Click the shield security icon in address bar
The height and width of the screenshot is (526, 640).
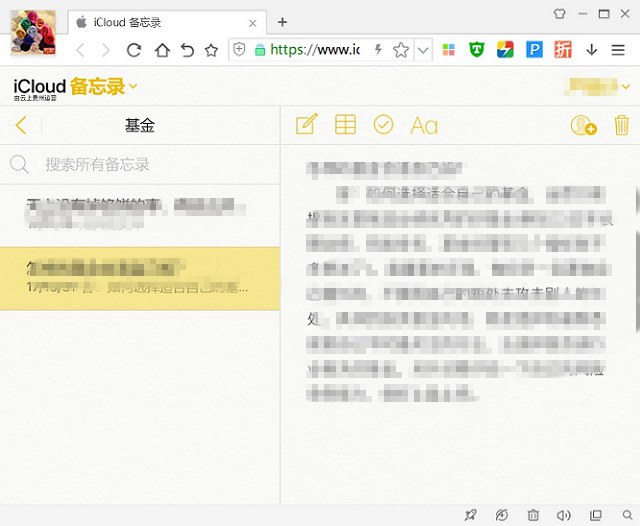239,50
